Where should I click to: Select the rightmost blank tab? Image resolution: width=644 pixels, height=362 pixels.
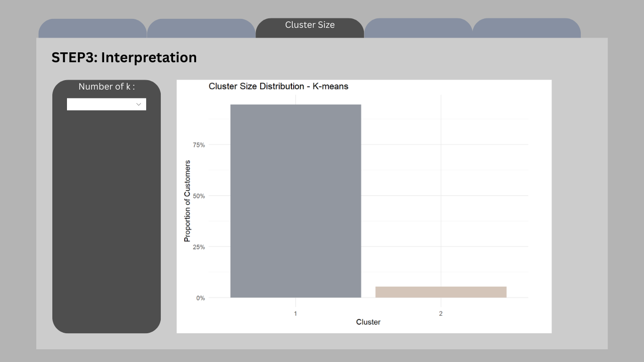click(x=527, y=28)
